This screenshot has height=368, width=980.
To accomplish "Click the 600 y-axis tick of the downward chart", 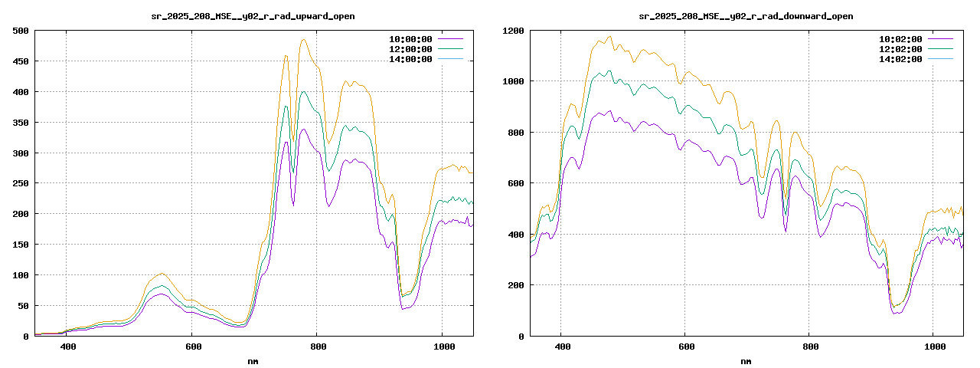I will (516, 183).
